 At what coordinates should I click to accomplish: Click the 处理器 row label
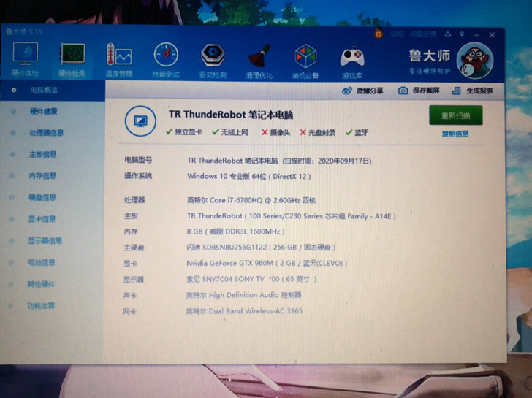134,200
